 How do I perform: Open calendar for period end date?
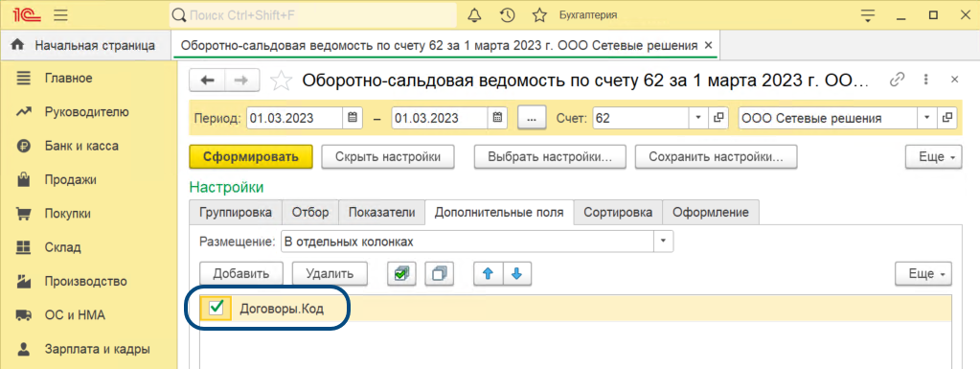[x=497, y=118]
